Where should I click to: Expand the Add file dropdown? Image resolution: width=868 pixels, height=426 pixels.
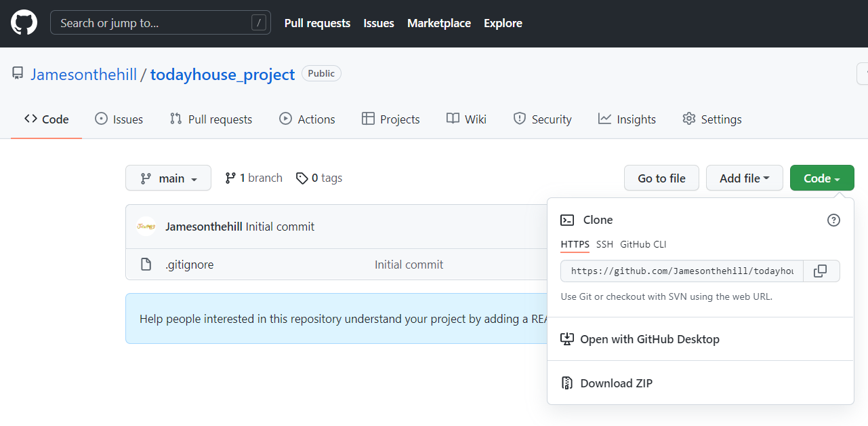tap(745, 178)
